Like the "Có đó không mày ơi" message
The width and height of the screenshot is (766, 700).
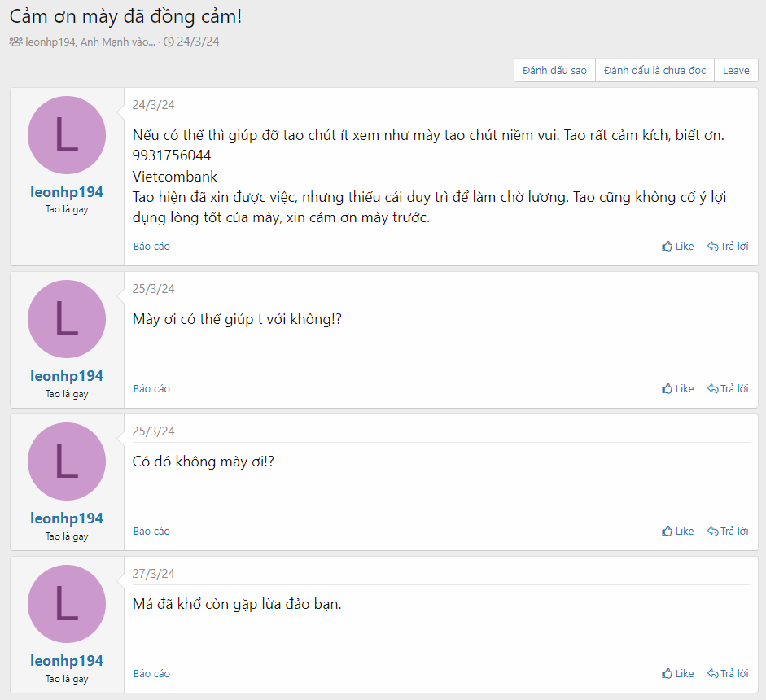pos(678,531)
